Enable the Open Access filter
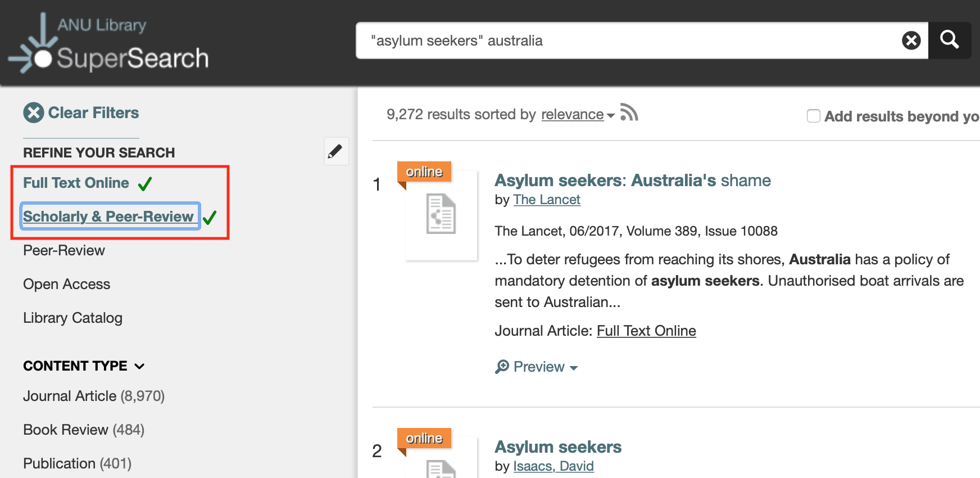The width and height of the screenshot is (980, 478). (x=67, y=285)
